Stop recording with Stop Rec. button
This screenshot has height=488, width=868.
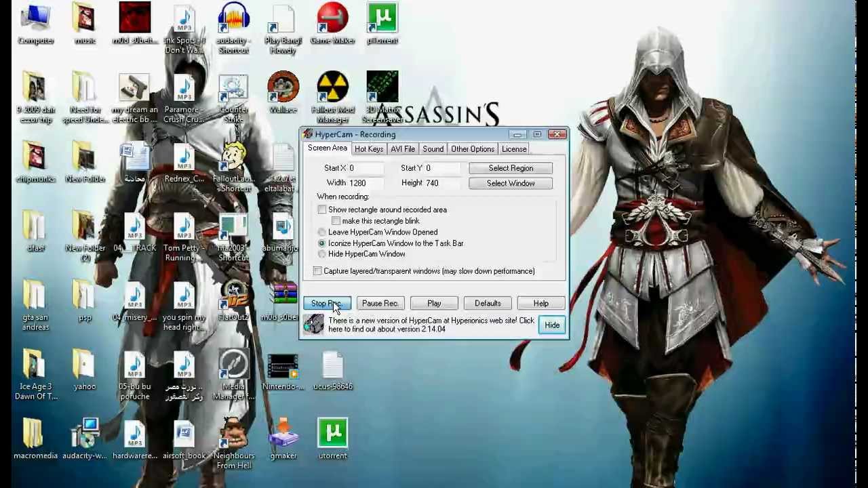point(327,304)
